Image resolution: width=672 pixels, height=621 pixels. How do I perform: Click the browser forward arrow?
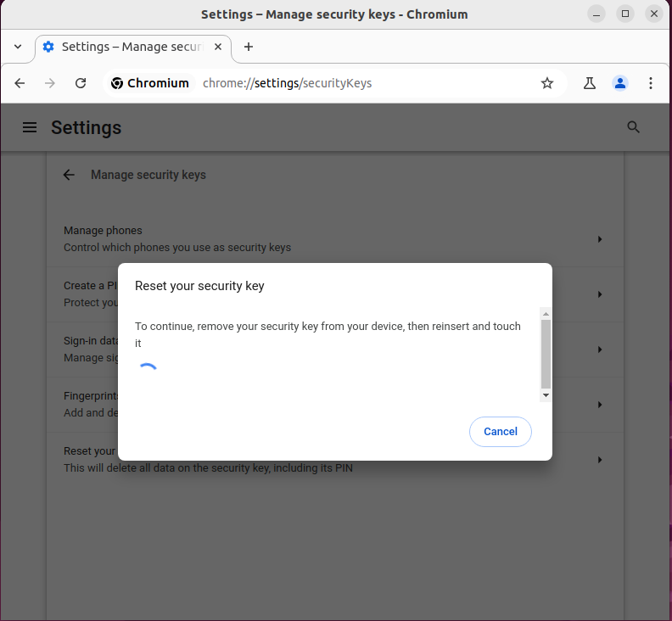(x=50, y=83)
